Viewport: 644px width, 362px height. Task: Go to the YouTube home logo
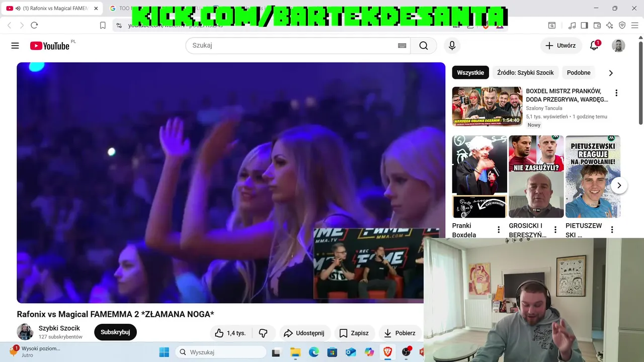click(49, 46)
